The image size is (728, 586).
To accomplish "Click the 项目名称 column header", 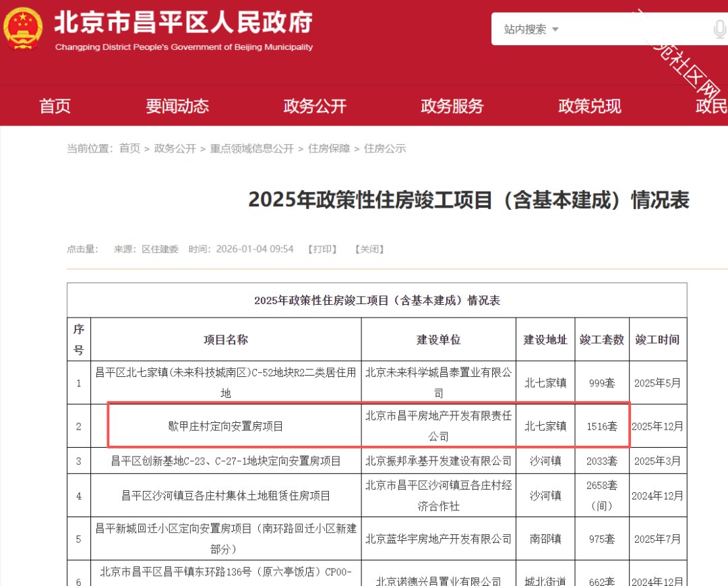I will [226, 340].
